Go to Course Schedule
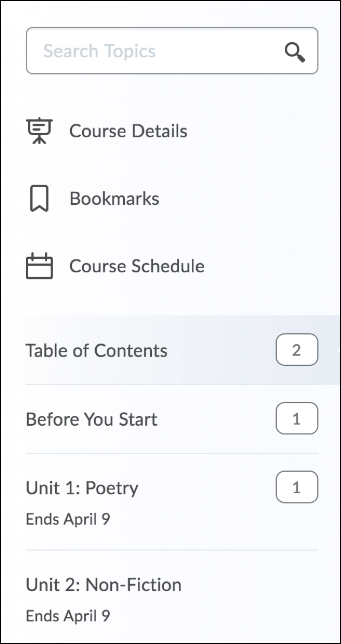The width and height of the screenshot is (341, 644). tap(137, 266)
